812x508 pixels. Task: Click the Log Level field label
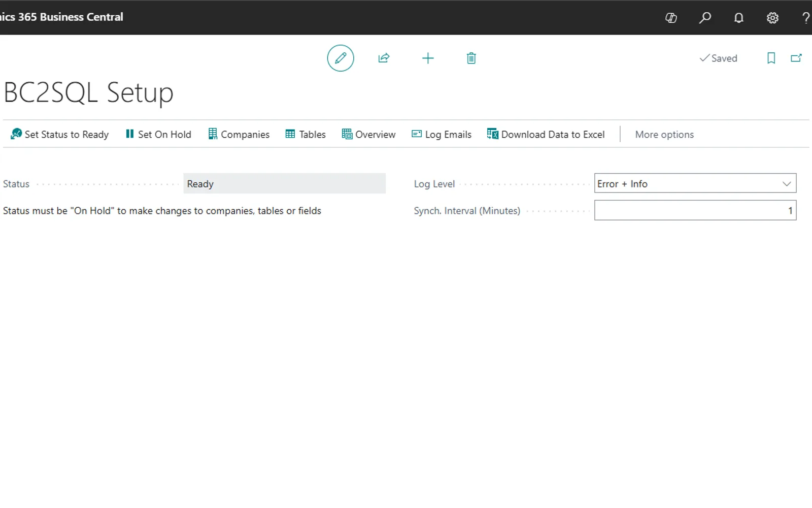coord(434,184)
